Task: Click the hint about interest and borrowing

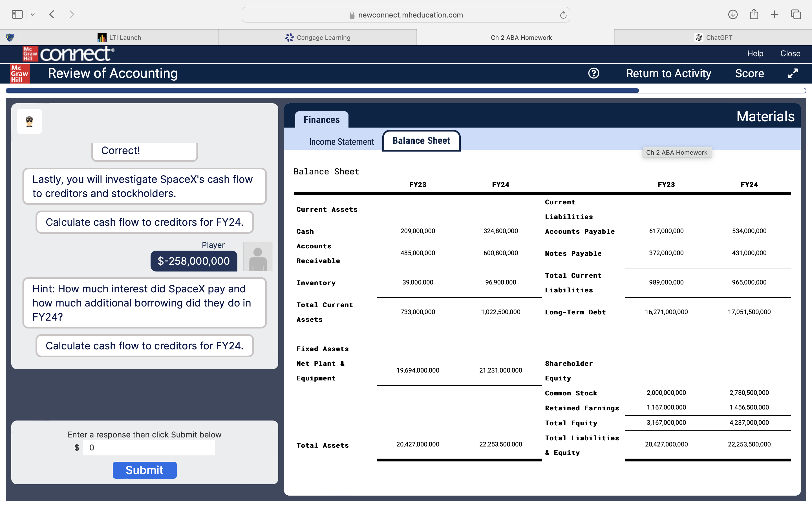Action: click(x=145, y=303)
